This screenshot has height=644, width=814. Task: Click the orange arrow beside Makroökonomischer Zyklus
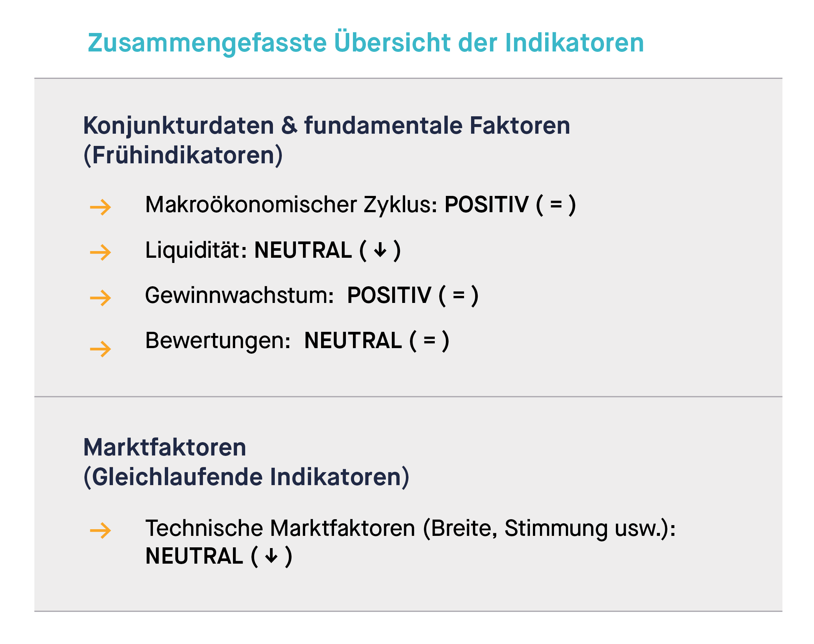tap(100, 207)
